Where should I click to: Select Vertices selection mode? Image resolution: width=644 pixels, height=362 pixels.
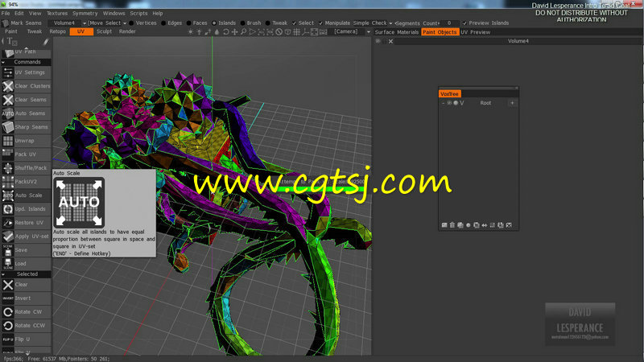pos(143,23)
